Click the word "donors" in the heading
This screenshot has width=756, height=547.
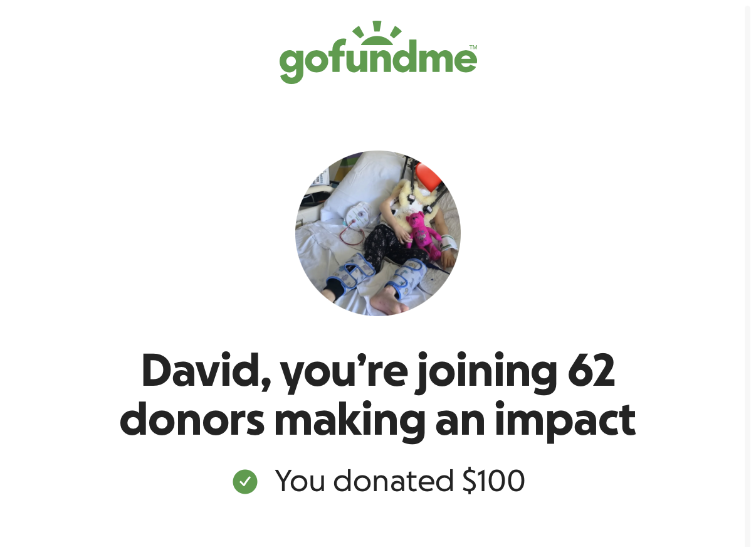(192, 421)
